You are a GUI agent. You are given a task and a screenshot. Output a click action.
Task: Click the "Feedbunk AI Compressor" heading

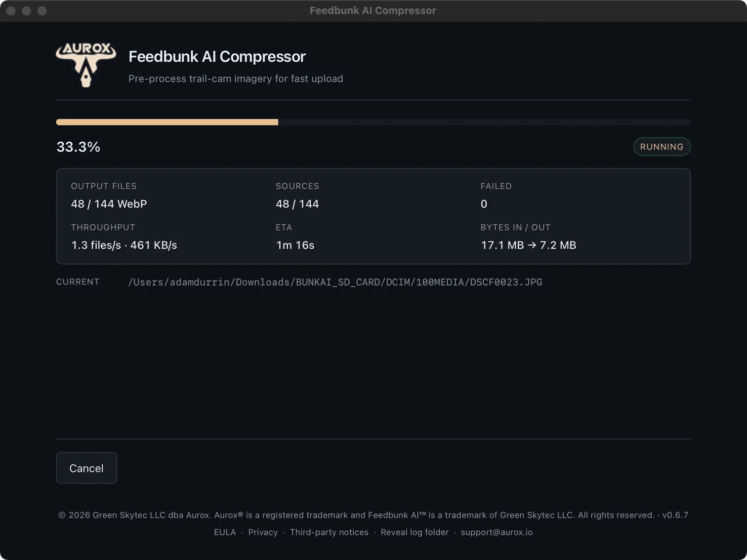(217, 56)
